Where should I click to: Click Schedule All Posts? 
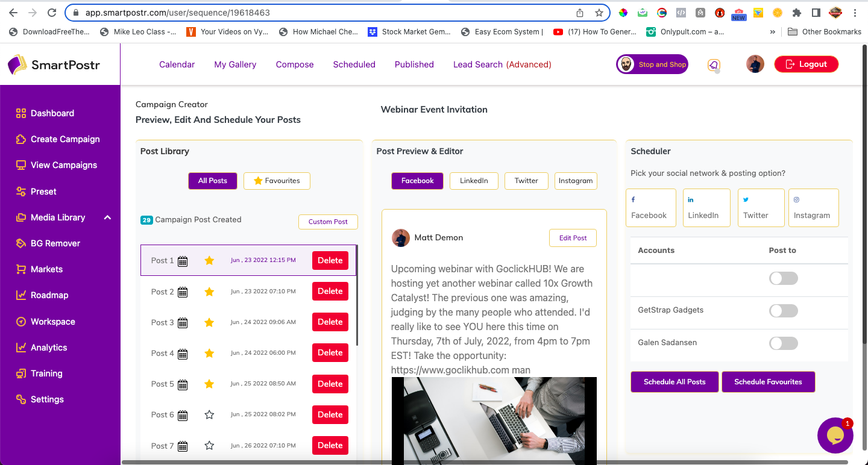coord(675,382)
